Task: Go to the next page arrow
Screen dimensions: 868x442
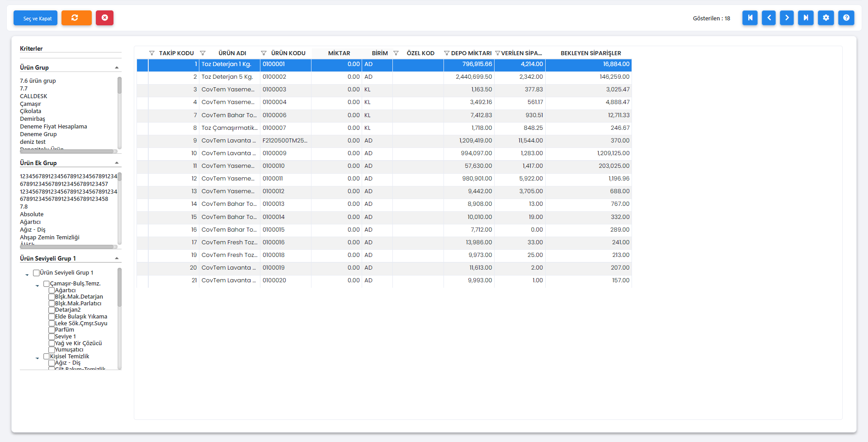Action: click(787, 18)
